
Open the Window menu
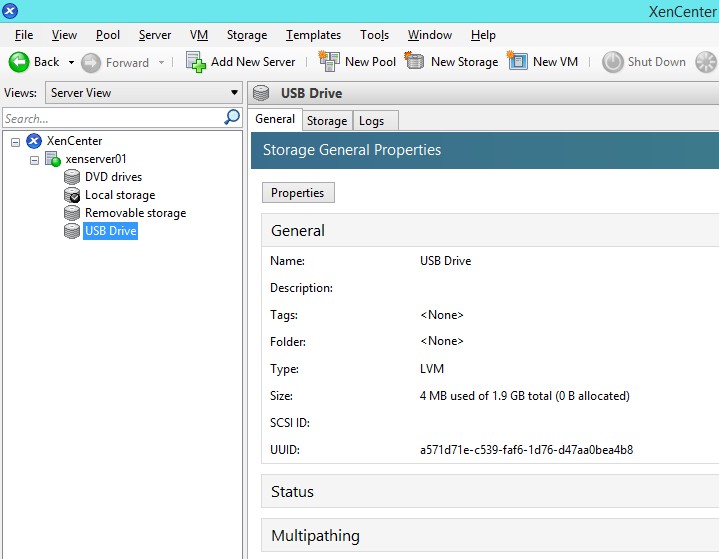coord(430,35)
